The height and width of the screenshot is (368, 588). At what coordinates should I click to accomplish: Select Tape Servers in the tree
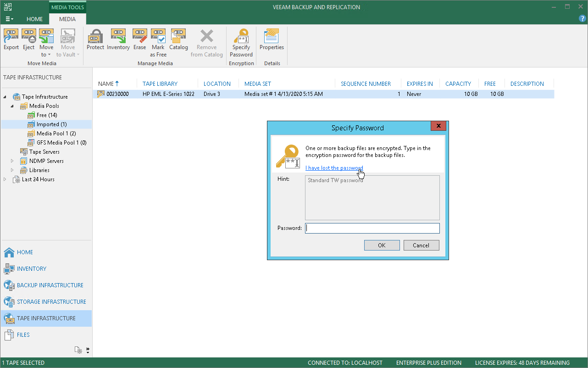[44, 152]
